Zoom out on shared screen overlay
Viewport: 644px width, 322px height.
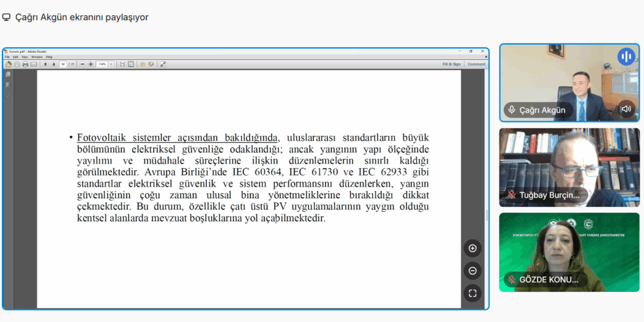[472, 271]
